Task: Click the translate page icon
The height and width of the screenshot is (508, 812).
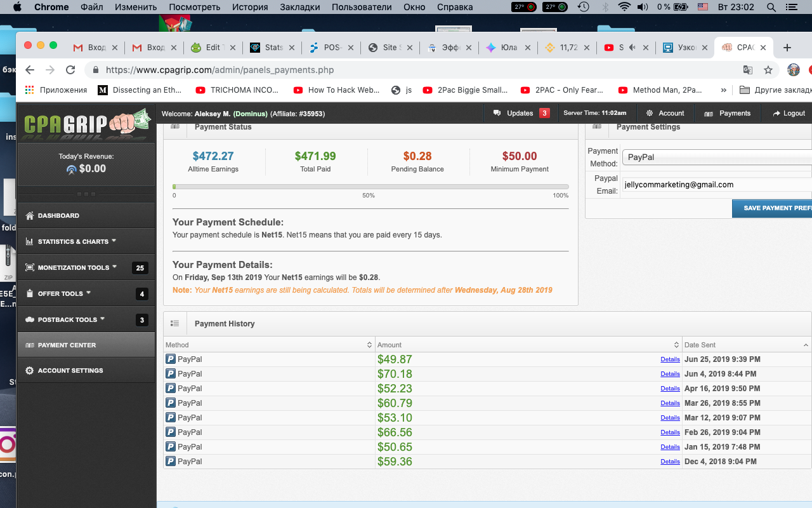Action: [x=748, y=70]
